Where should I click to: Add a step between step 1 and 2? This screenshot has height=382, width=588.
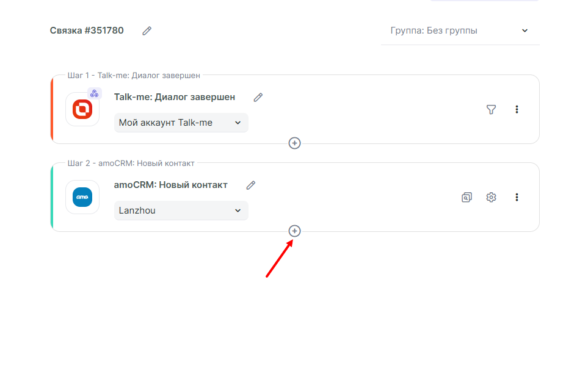coord(294,143)
